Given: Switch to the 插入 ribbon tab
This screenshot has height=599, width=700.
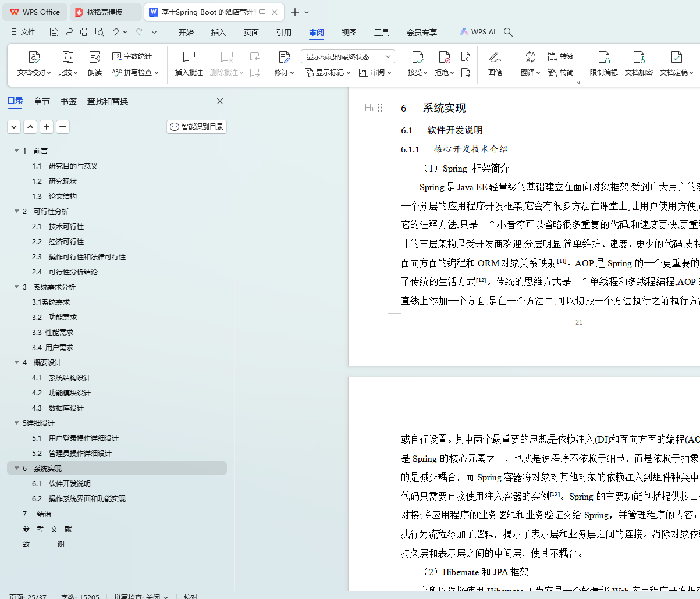Looking at the screenshot, I should coord(219,33).
